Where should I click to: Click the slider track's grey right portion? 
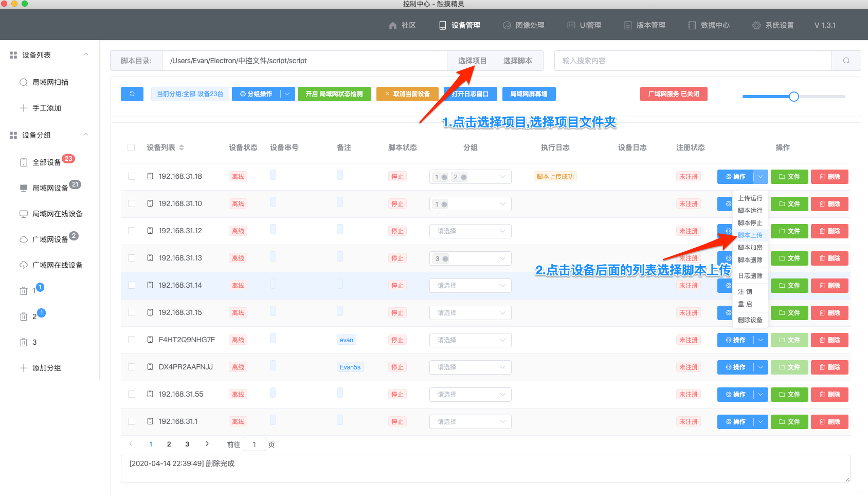coord(822,97)
